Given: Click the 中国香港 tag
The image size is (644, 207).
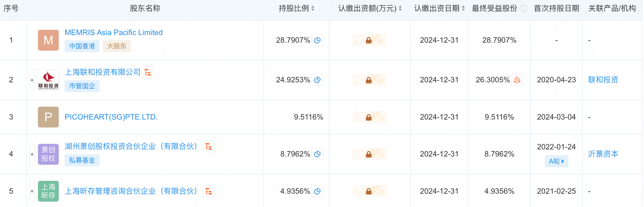Looking at the screenshot, I should click(x=82, y=46).
